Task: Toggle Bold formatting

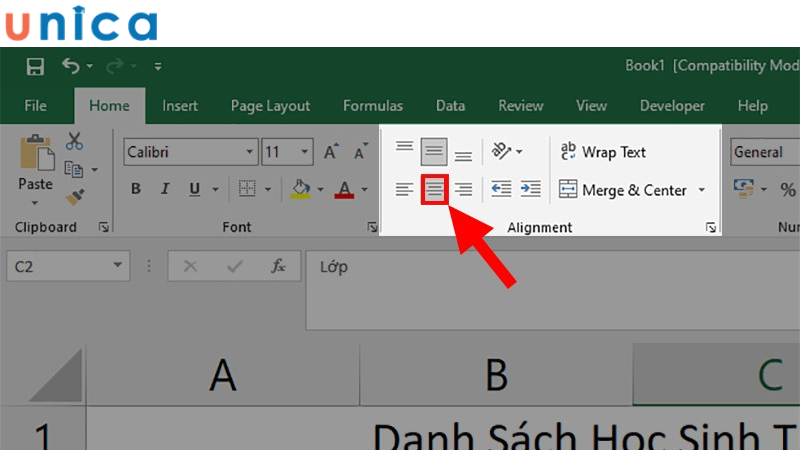Action: pyautogui.click(x=136, y=189)
